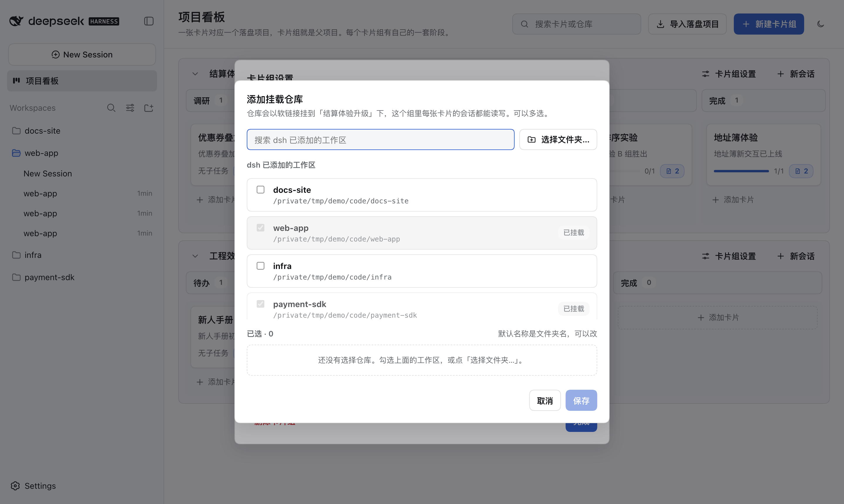
Task: Click the DeepSeek whale logo
Action: 16,21
